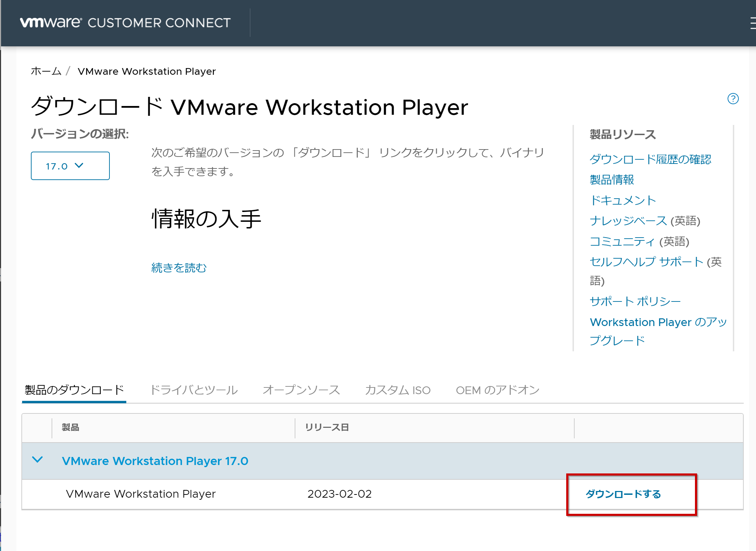The width and height of the screenshot is (756, 551).
Task: Select the 製品のダウンロード tab
Action: [74, 390]
